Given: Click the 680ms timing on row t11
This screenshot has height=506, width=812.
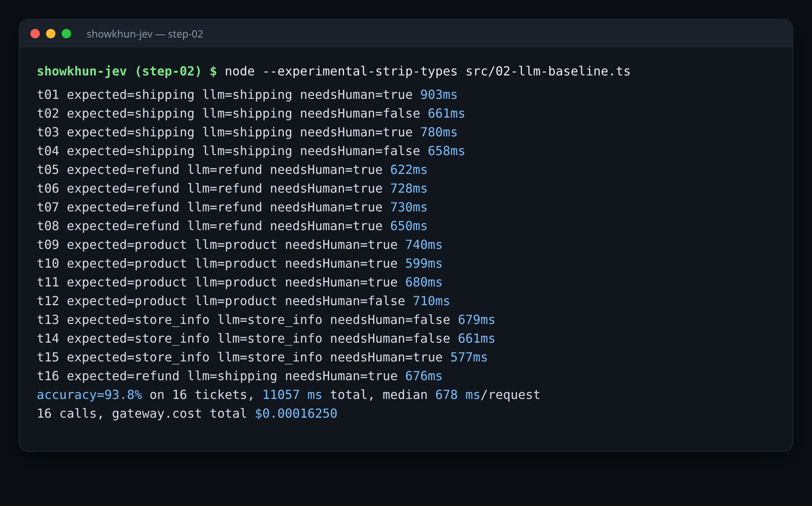Looking at the screenshot, I should click(424, 282).
